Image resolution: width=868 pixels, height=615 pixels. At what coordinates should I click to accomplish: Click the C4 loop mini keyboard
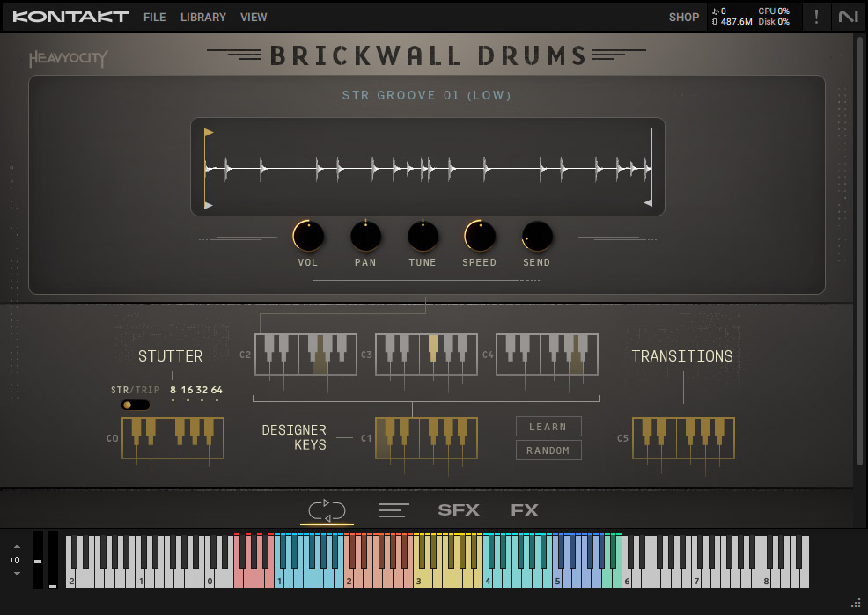[x=547, y=355]
